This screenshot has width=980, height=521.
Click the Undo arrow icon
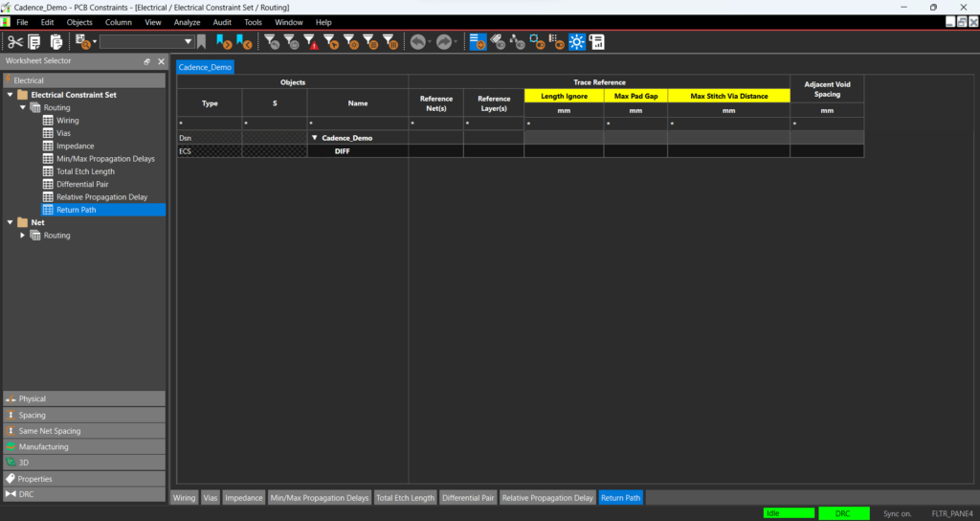pyautogui.click(x=418, y=42)
